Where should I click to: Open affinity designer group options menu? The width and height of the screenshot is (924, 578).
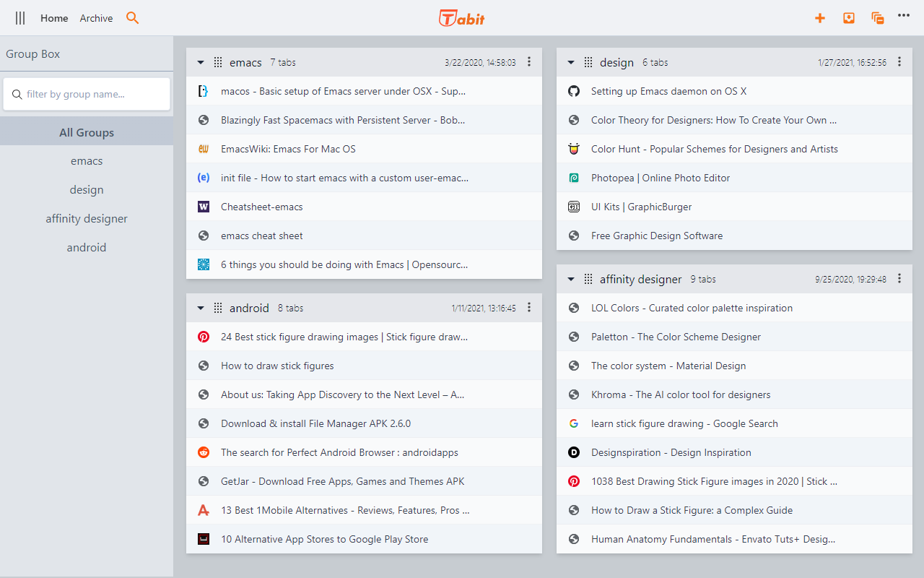(x=899, y=279)
